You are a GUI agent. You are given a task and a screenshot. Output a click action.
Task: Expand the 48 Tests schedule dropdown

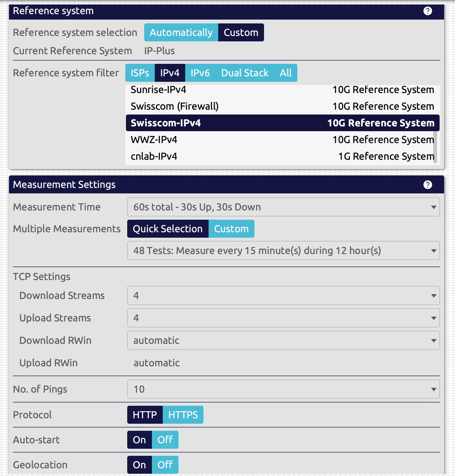point(283,251)
